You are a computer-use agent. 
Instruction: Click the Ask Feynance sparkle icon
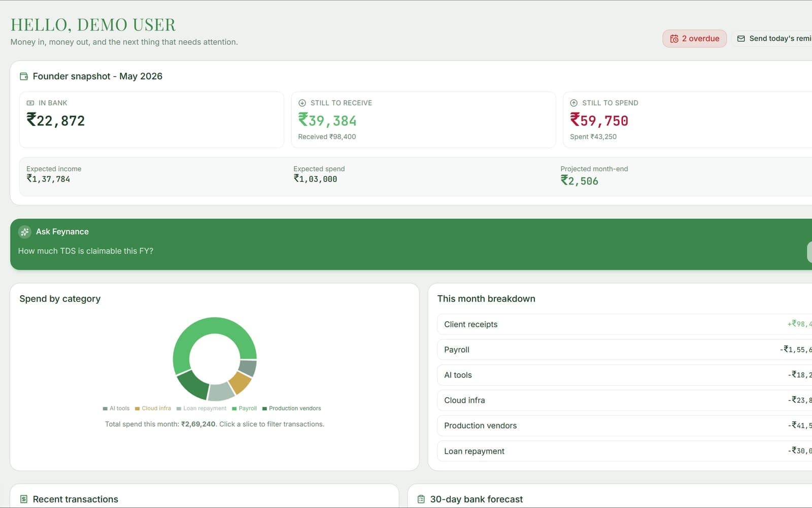tap(24, 232)
